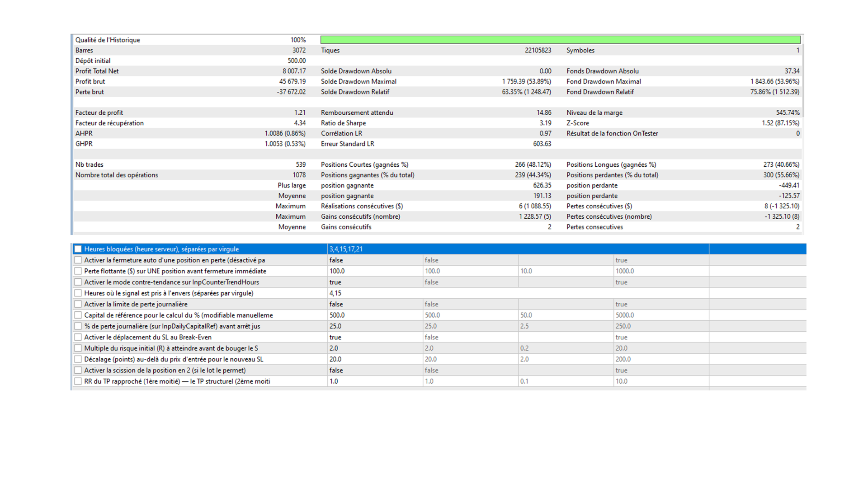Viewport: 868px width, 488px height.
Task: Edit blocked hours value 3,4,15,17,21
Action: [518, 249]
